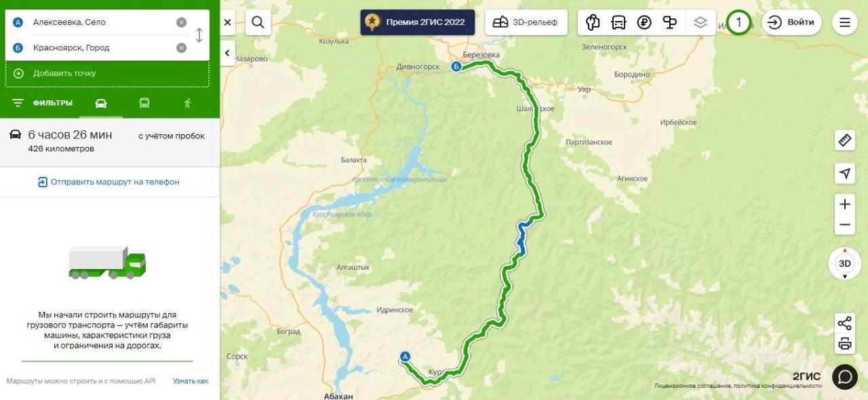The width and height of the screenshot is (868, 400).
Task: Click Отправить маршрут на телефон link
Action: [x=109, y=182]
